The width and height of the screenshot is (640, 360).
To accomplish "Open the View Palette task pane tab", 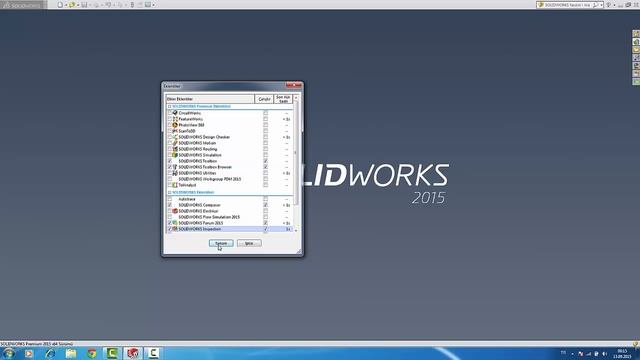I will (636, 58).
